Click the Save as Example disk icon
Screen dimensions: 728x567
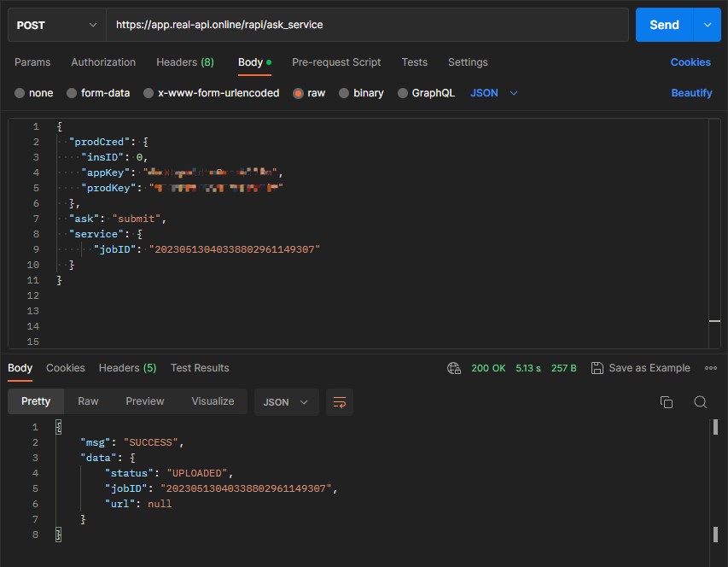tap(597, 368)
